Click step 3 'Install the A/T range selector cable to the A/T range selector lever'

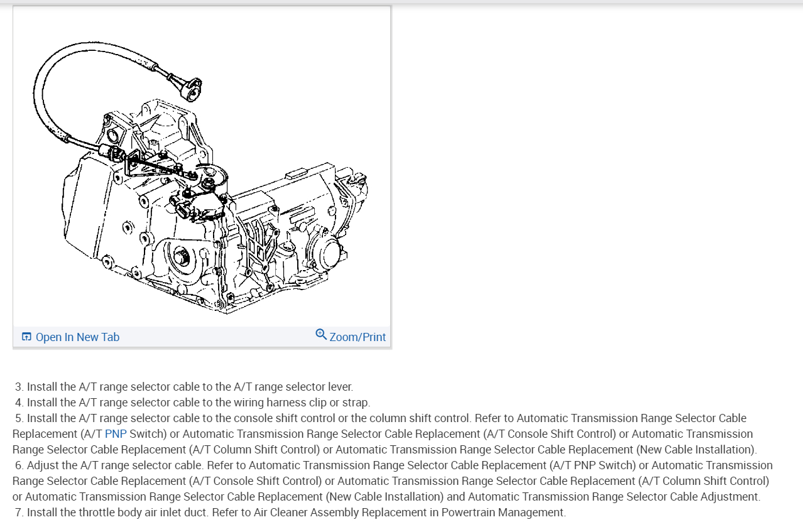[184, 387]
